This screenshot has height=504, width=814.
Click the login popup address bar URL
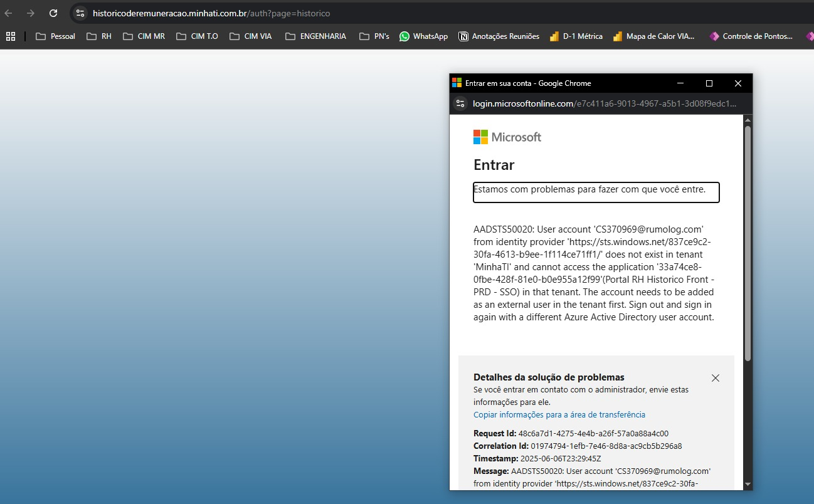[x=605, y=103]
